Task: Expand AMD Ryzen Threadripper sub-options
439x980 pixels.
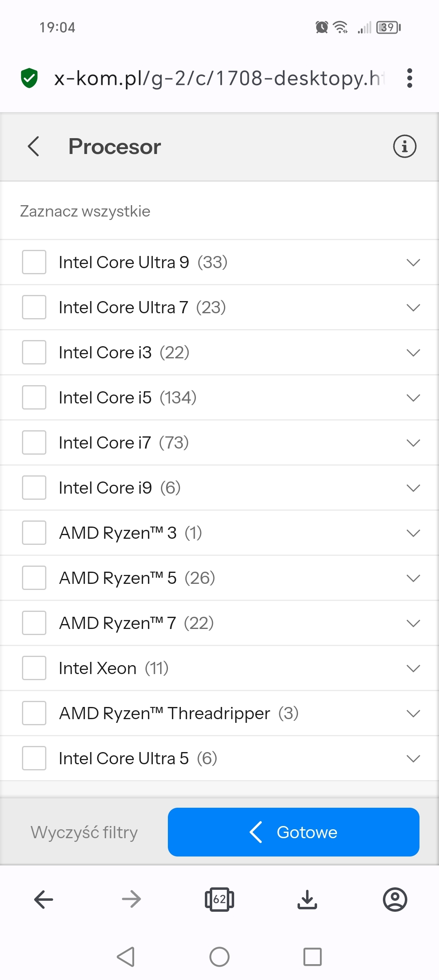Action: (413, 713)
